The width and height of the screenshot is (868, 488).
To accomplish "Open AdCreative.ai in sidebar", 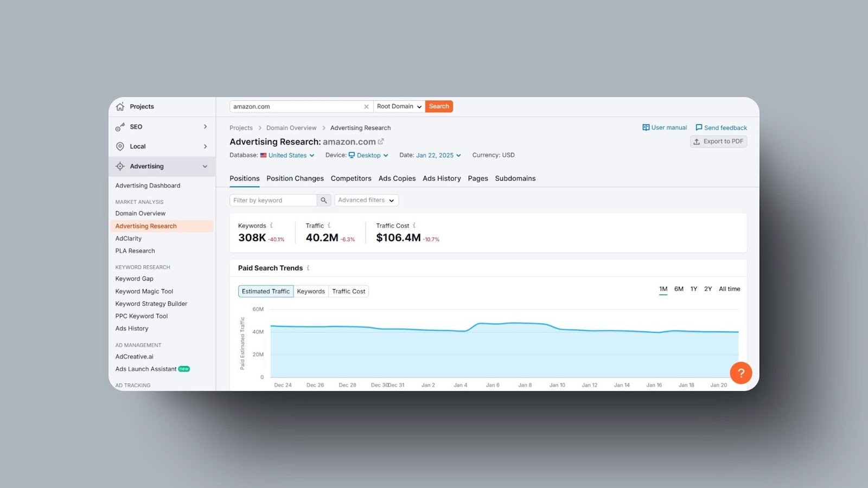I will [x=135, y=357].
